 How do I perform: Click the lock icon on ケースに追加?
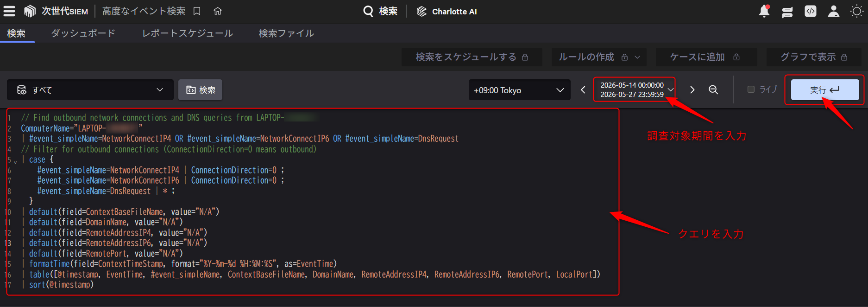coord(736,57)
